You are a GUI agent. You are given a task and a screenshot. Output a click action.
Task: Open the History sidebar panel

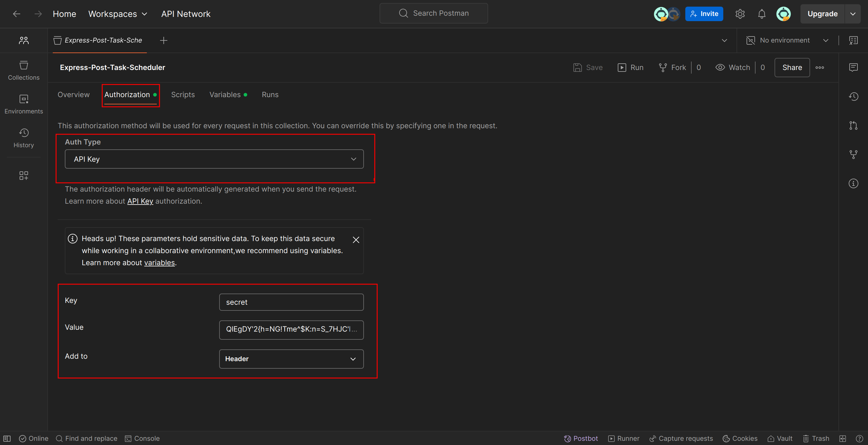24,138
